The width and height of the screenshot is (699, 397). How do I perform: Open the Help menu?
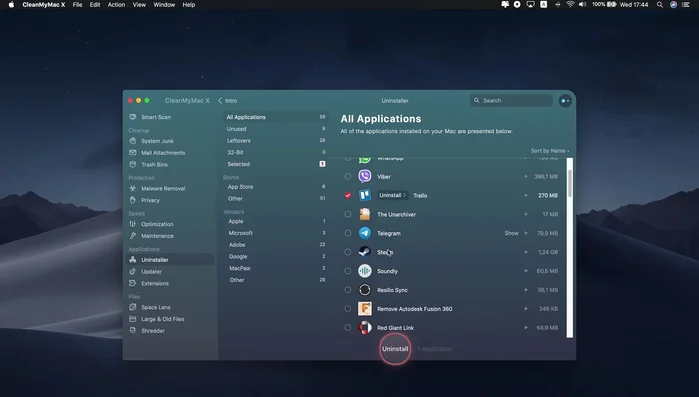click(189, 4)
